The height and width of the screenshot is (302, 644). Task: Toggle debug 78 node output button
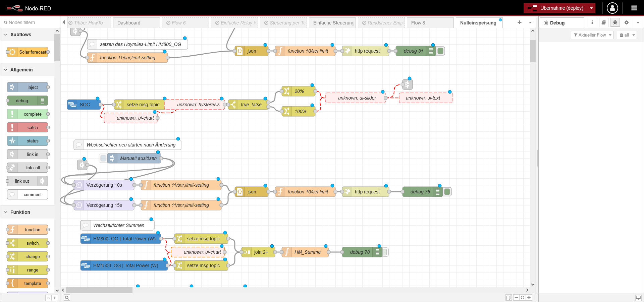[x=385, y=252]
